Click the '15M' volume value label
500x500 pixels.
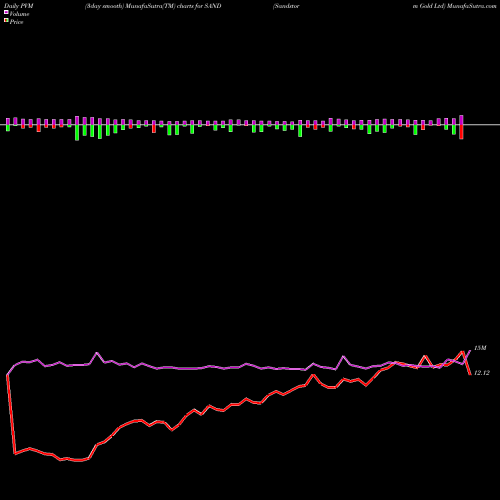click(480, 348)
